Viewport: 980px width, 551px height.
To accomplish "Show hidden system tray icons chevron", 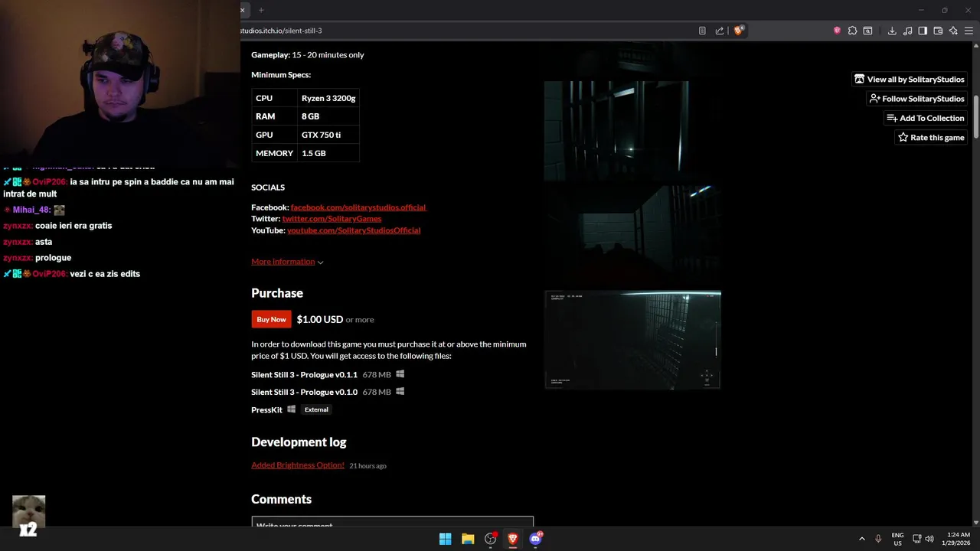I will 861,539.
